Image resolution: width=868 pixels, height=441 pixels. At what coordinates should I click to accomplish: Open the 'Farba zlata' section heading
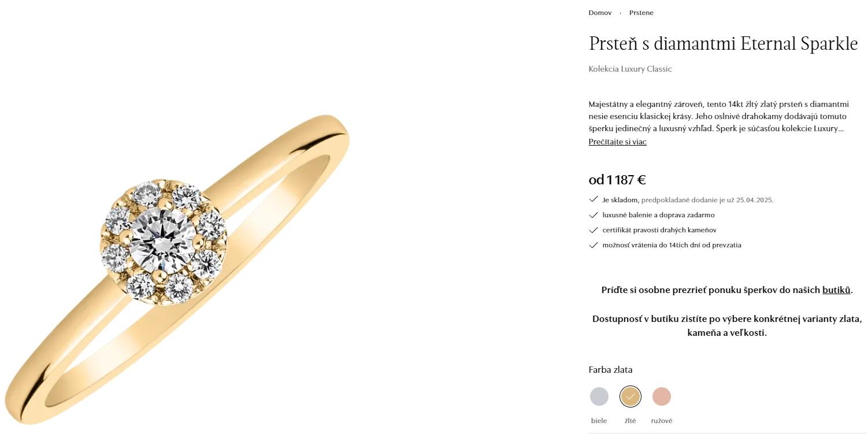point(610,369)
